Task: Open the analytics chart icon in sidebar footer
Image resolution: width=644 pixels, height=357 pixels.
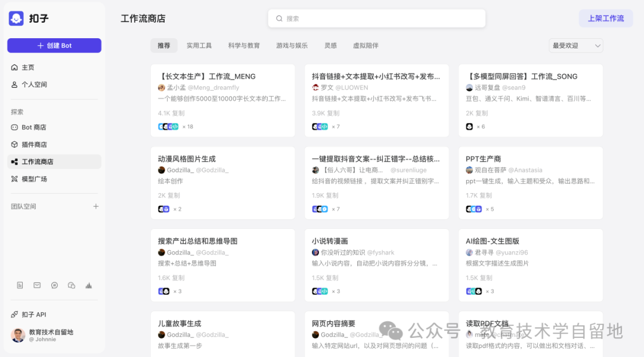Action: point(89,285)
